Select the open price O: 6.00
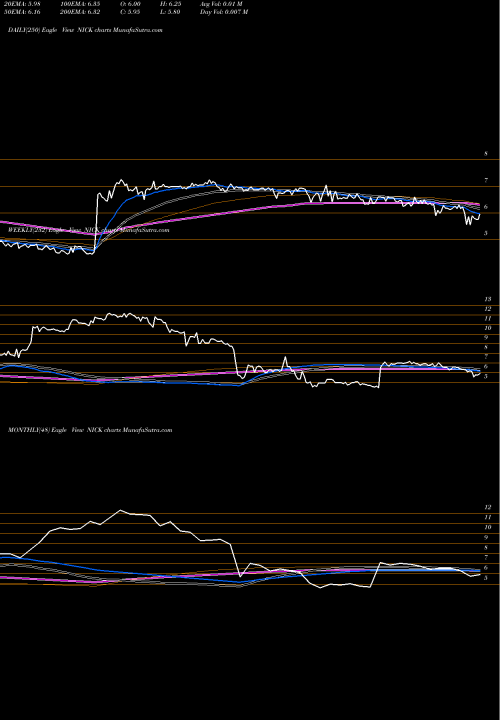This screenshot has height=720, width=500. click(x=130, y=4)
